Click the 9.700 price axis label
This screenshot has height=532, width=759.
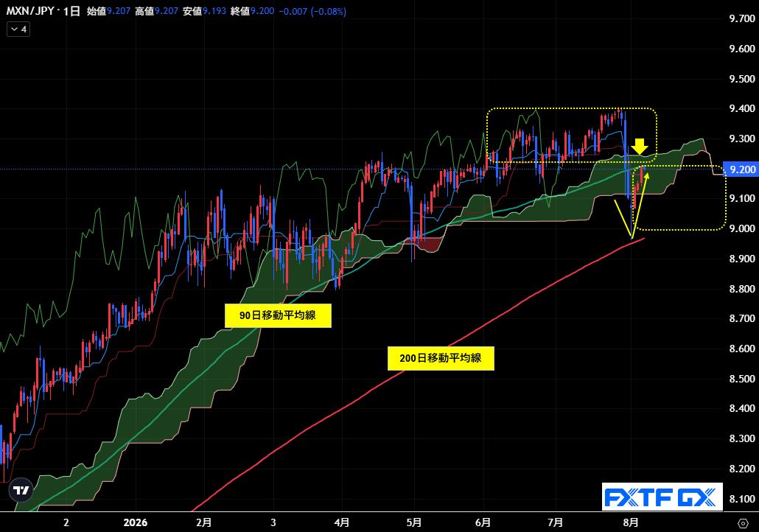point(742,19)
